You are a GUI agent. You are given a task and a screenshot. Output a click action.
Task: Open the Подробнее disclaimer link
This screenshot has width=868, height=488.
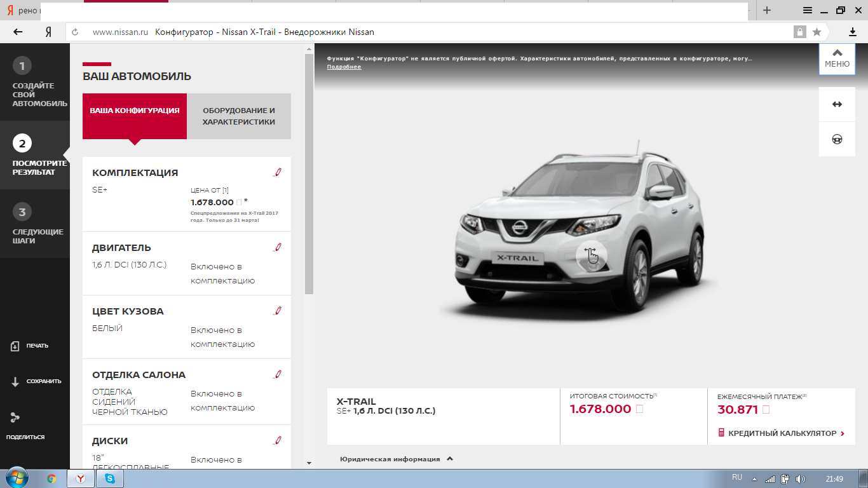(344, 67)
